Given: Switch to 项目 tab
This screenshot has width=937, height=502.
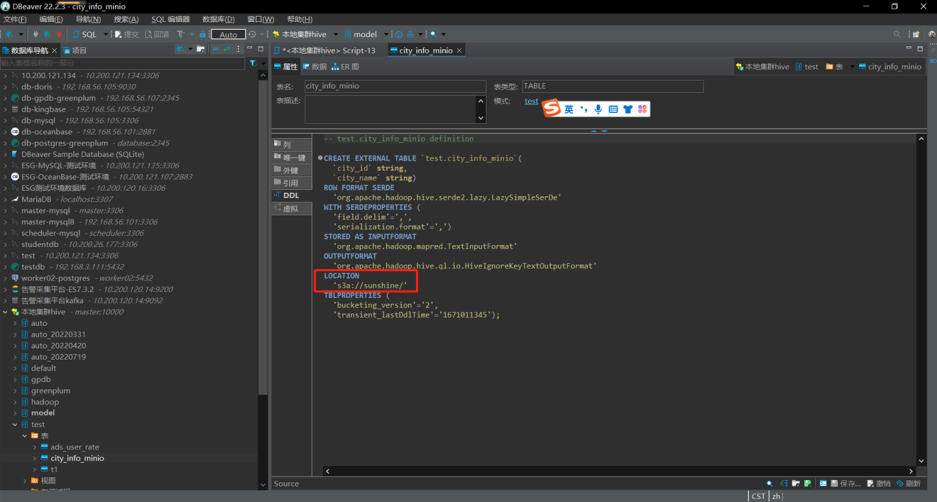Looking at the screenshot, I should 75,50.
